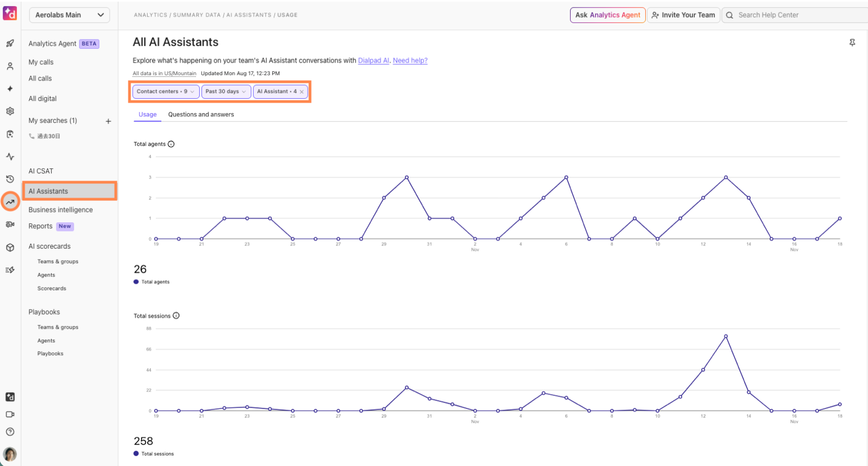Image resolution: width=868 pixels, height=466 pixels.
Task: Open My calls in the side menu
Action: click(41, 62)
